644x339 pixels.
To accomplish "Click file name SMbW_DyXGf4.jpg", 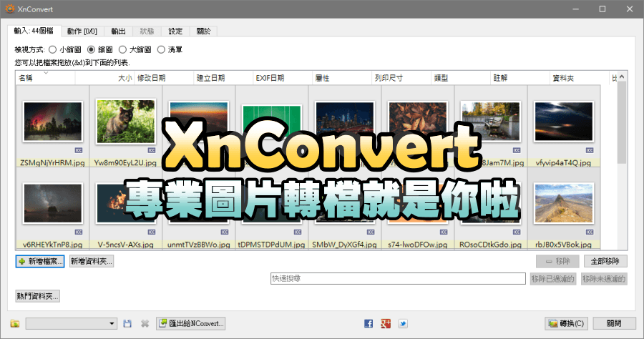I will tap(345, 245).
